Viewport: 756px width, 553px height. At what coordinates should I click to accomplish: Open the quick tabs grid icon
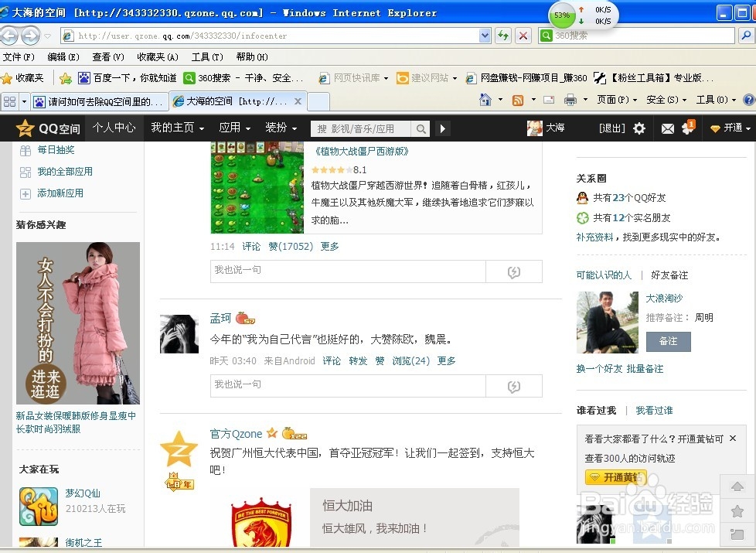point(9,101)
